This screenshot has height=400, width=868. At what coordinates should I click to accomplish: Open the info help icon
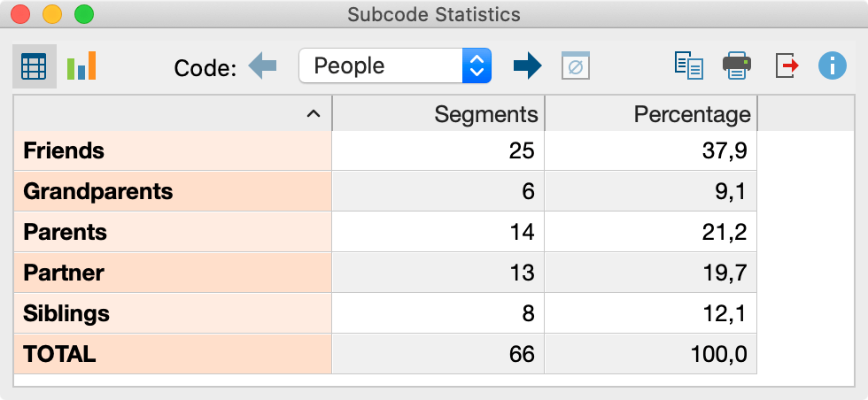(832, 66)
